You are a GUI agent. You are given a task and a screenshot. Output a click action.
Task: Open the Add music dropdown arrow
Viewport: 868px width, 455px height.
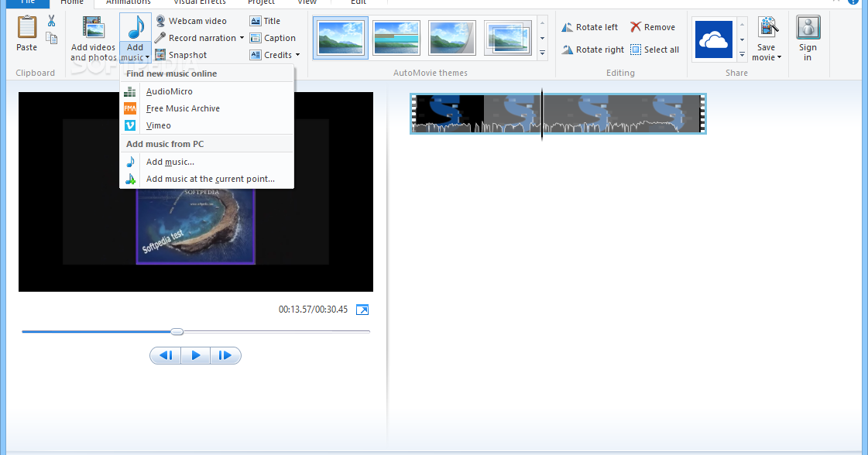coord(147,57)
